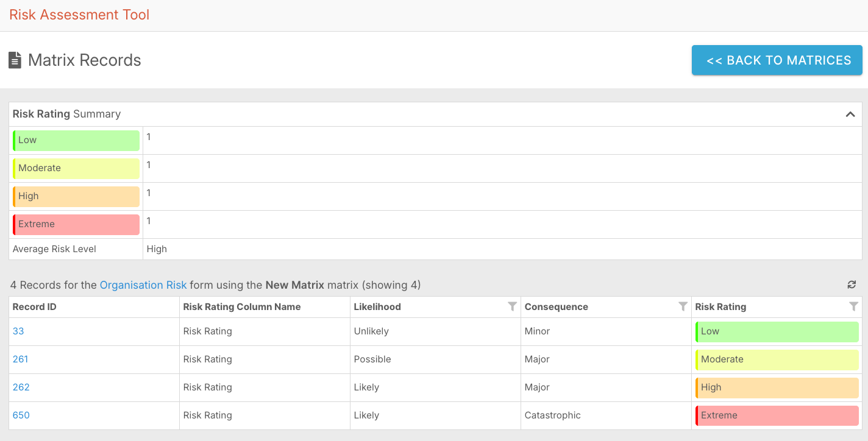Select the High summary rating swatch

click(x=76, y=197)
